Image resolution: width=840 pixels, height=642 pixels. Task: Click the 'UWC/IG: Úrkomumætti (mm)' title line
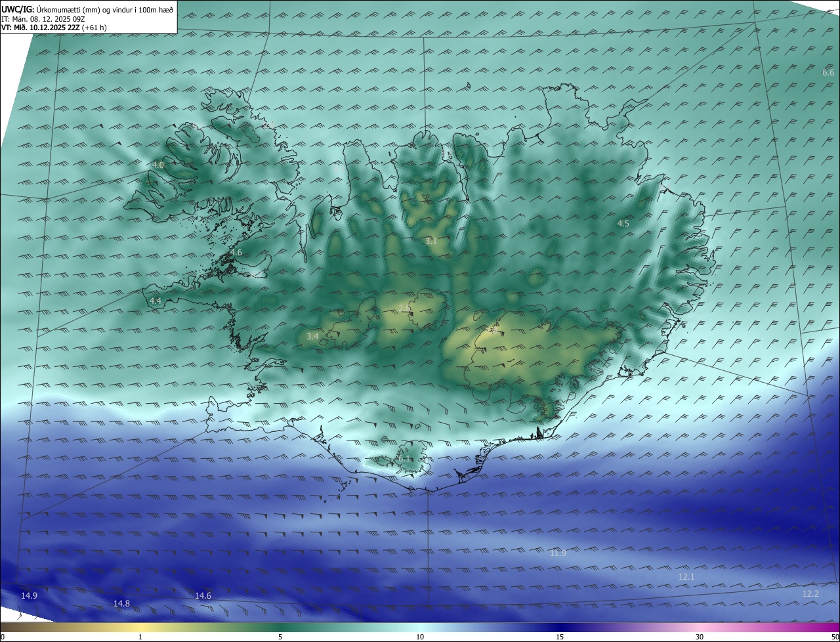[x=87, y=9]
